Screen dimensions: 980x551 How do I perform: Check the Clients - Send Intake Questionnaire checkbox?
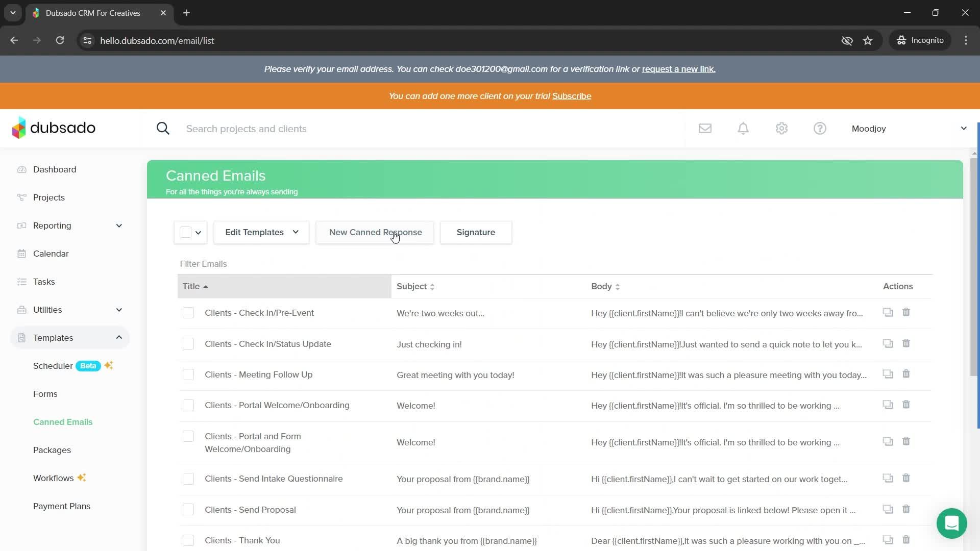[188, 479]
